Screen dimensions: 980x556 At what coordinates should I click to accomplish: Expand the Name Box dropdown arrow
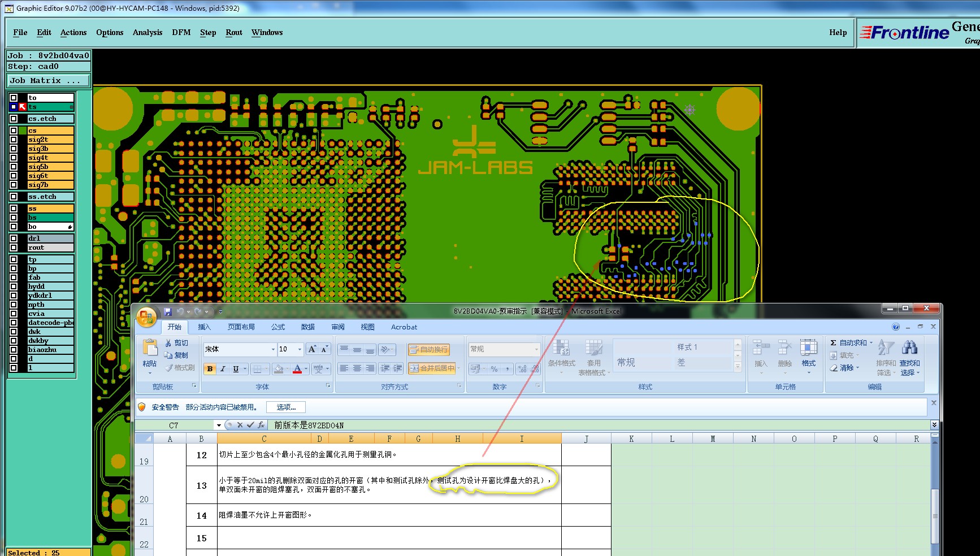(219, 425)
